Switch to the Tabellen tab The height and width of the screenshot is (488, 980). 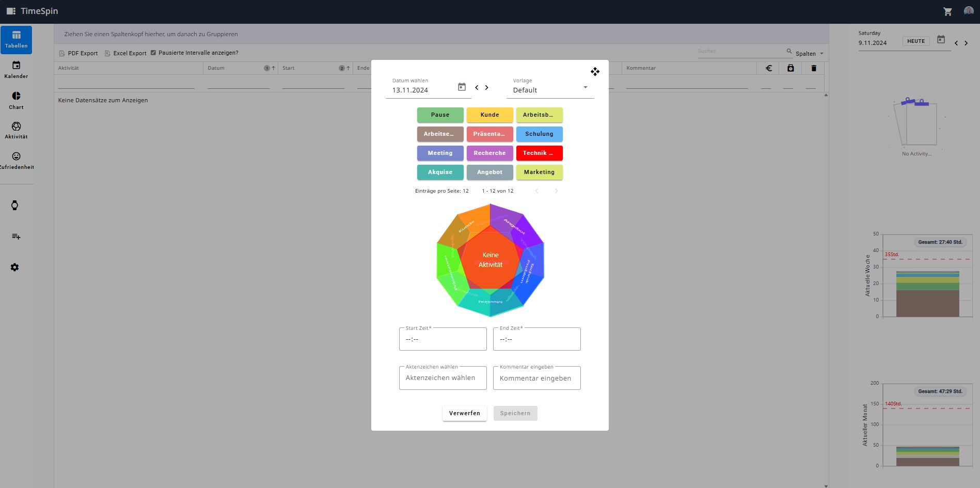click(x=16, y=39)
